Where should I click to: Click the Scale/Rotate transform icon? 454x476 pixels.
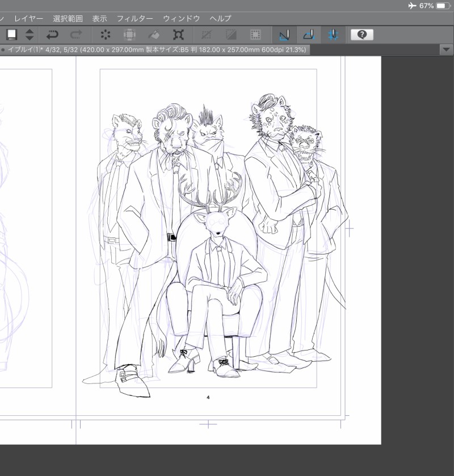coord(178,35)
